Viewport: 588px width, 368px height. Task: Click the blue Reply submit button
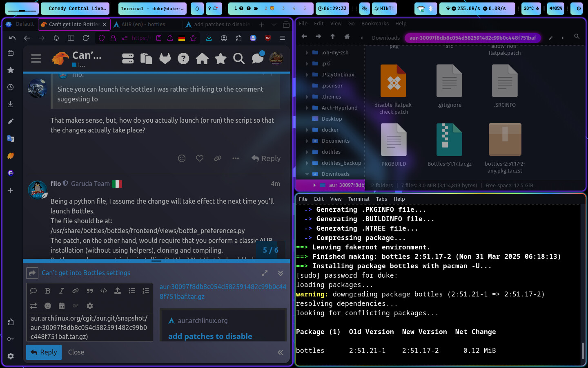(x=44, y=352)
